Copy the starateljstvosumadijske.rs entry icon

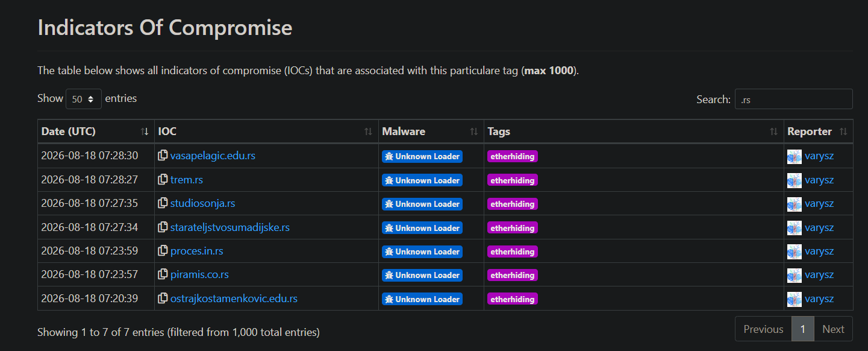click(163, 227)
